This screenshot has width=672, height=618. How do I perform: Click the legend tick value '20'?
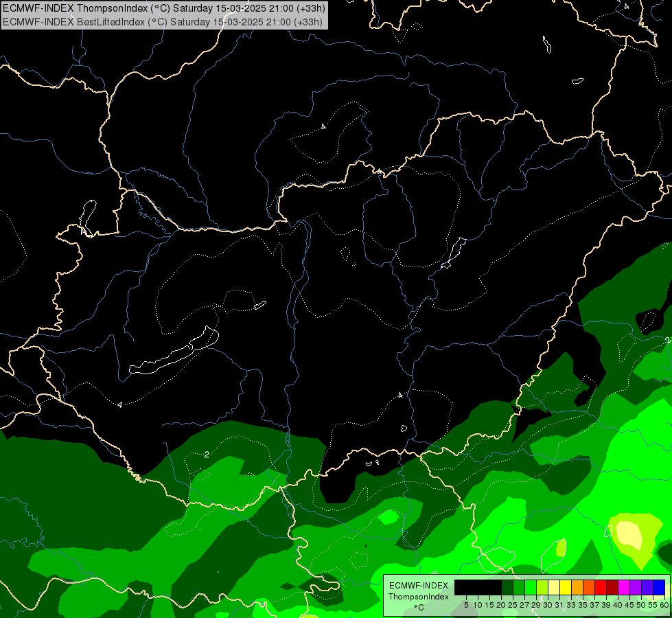(x=501, y=605)
